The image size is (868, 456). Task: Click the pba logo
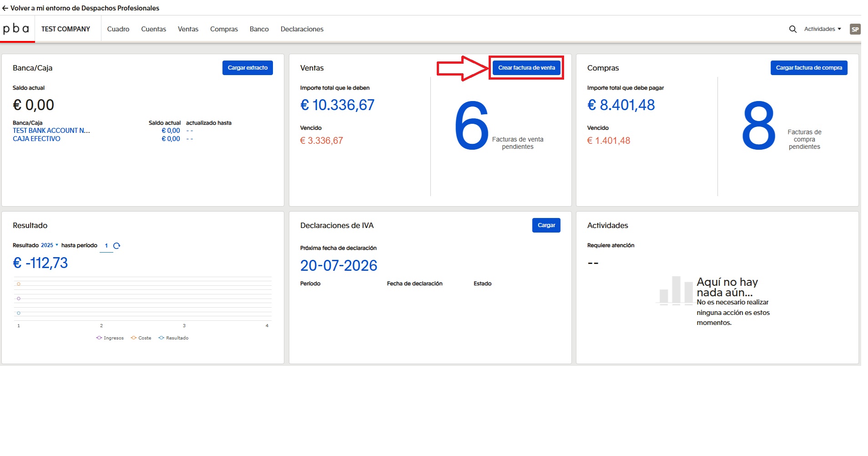(16, 29)
